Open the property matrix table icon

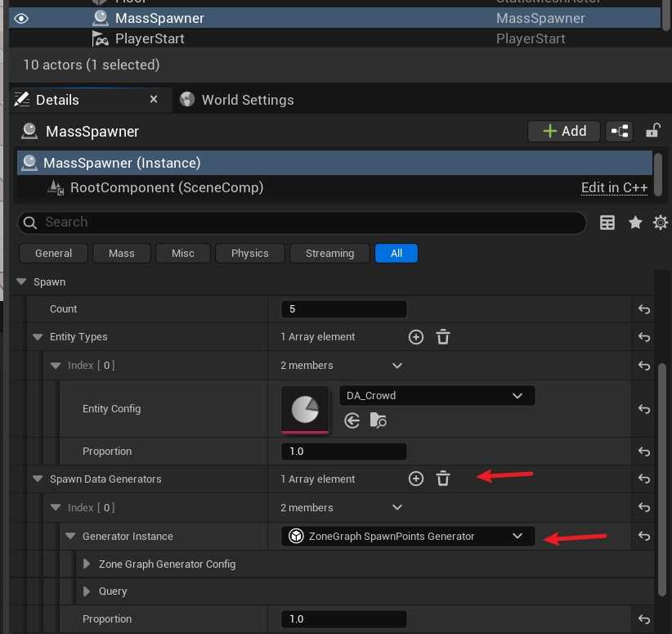tap(607, 223)
